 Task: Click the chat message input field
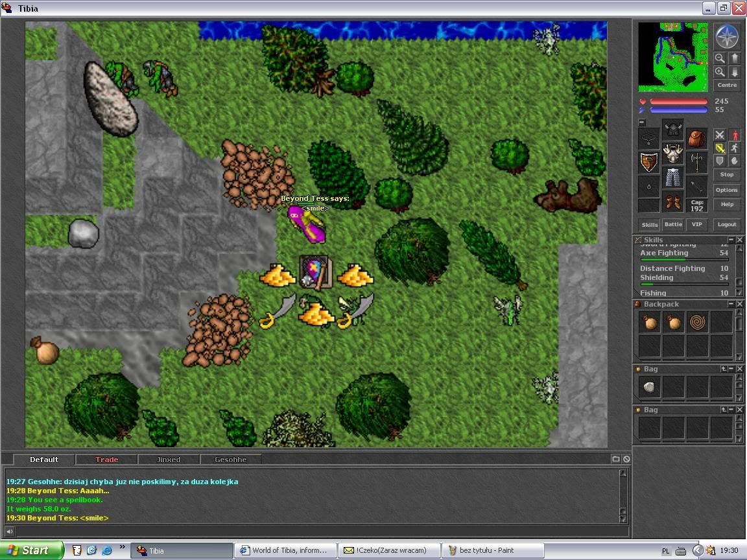(x=318, y=531)
